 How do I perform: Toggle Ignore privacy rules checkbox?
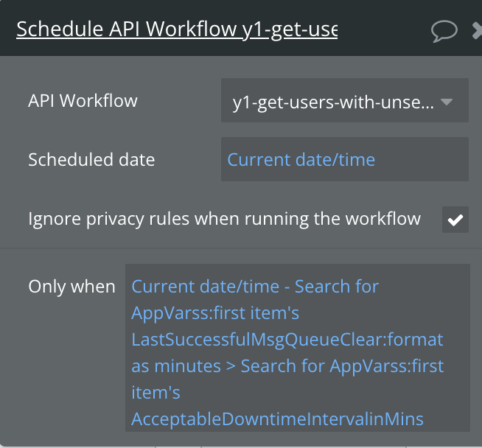455,219
